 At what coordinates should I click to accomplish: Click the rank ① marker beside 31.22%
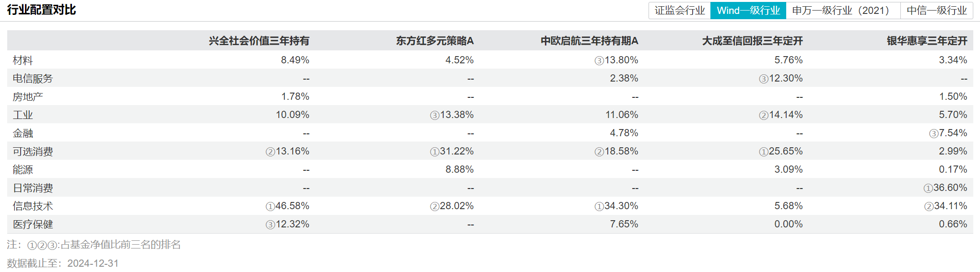tap(435, 152)
